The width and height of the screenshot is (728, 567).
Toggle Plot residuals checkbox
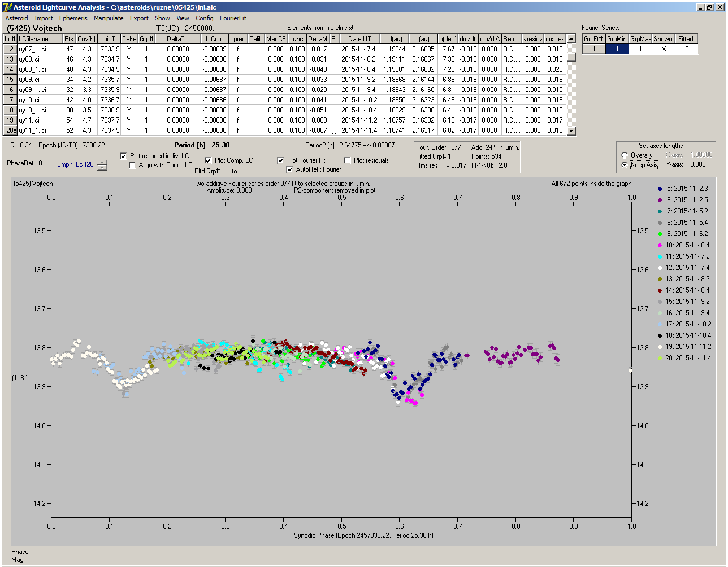click(347, 160)
